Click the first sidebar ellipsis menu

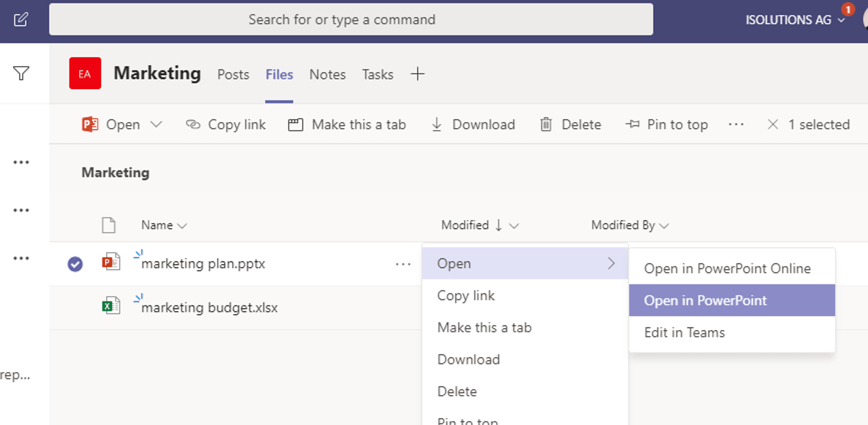pyautogui.click(x=21, y=162)
